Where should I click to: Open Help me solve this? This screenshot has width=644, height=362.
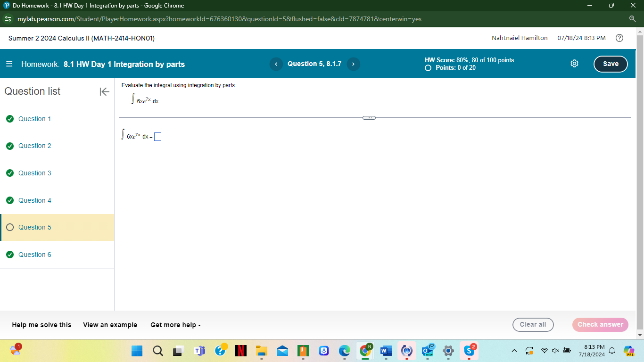coord(41,325)
